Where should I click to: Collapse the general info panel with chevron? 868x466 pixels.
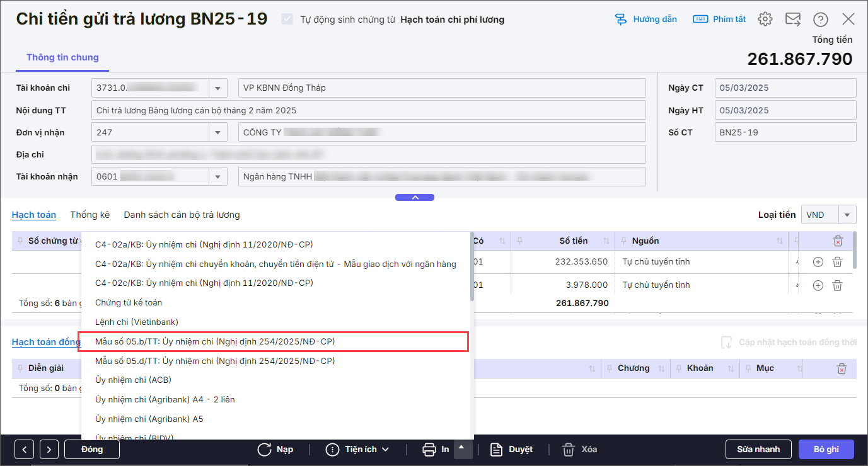point(415,197)
